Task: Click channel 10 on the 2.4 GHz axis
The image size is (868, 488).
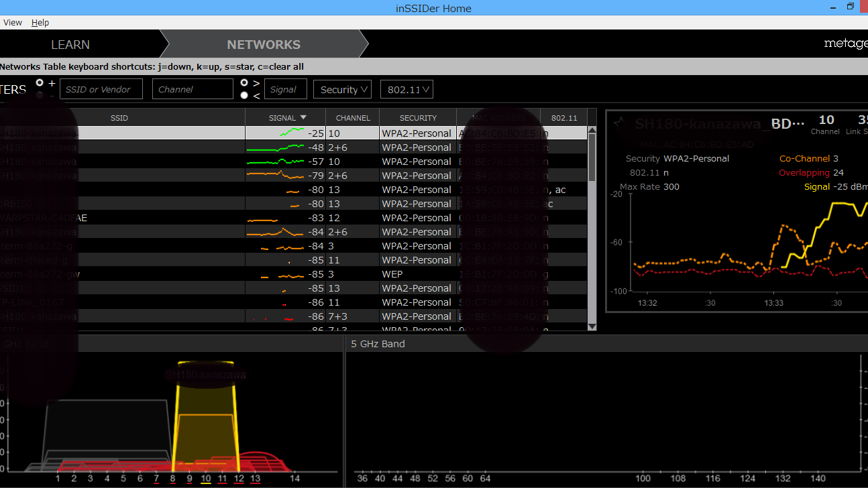Action: tap(206, 479)
